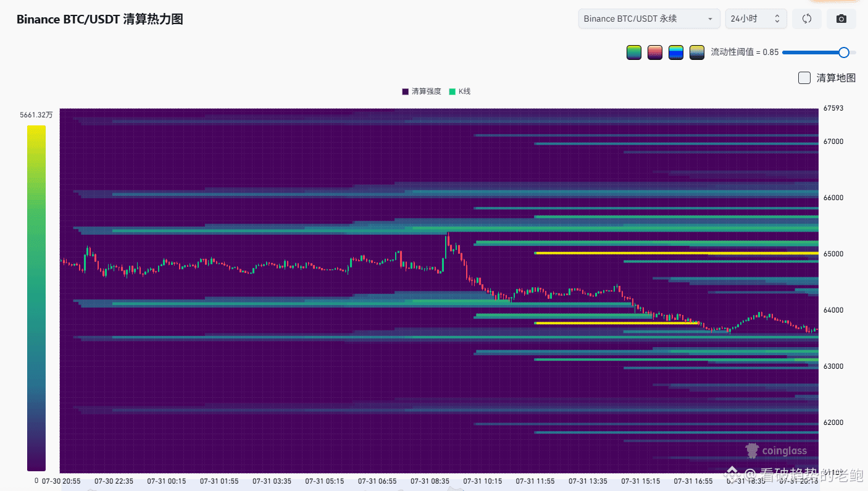Click the 5661.32万 maximum scale value
This screenshot has width=868, height=491.
tap(36, 115)
